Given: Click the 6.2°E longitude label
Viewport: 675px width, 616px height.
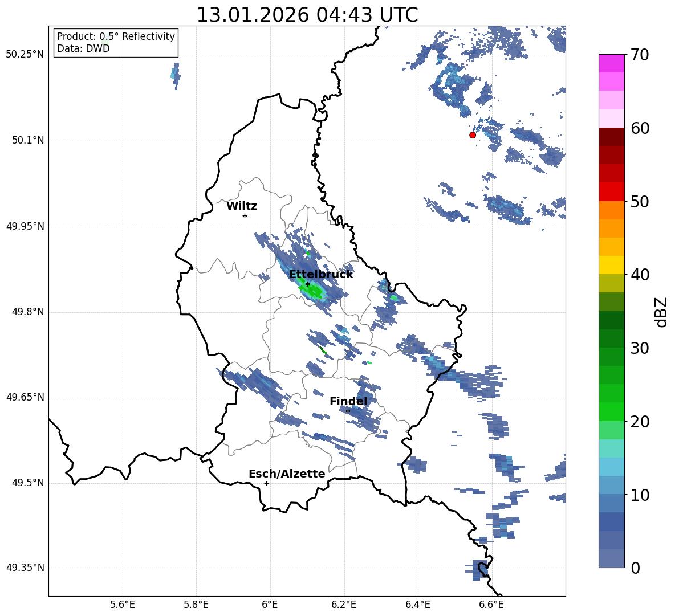Looking at the screenshot, I should pos(344,605).
